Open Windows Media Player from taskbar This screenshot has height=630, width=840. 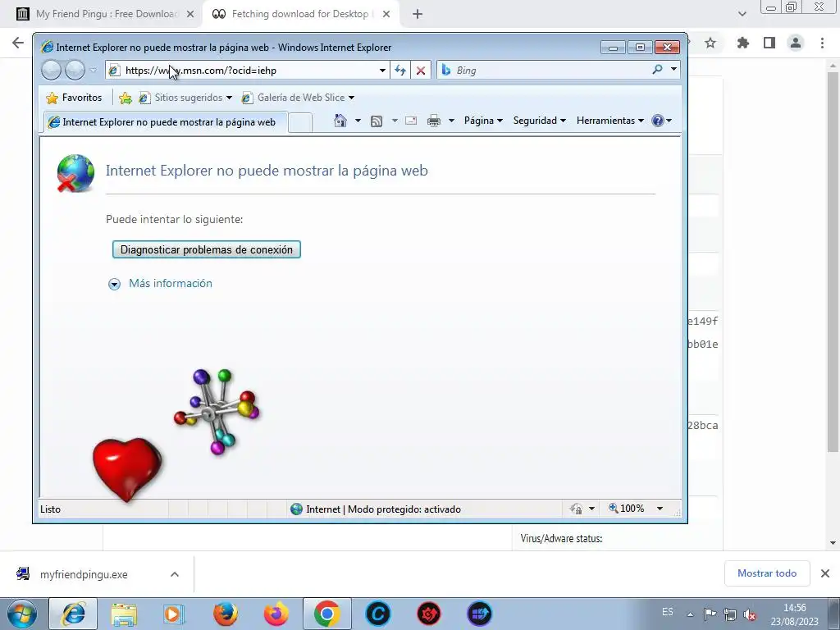click(174, 614)
